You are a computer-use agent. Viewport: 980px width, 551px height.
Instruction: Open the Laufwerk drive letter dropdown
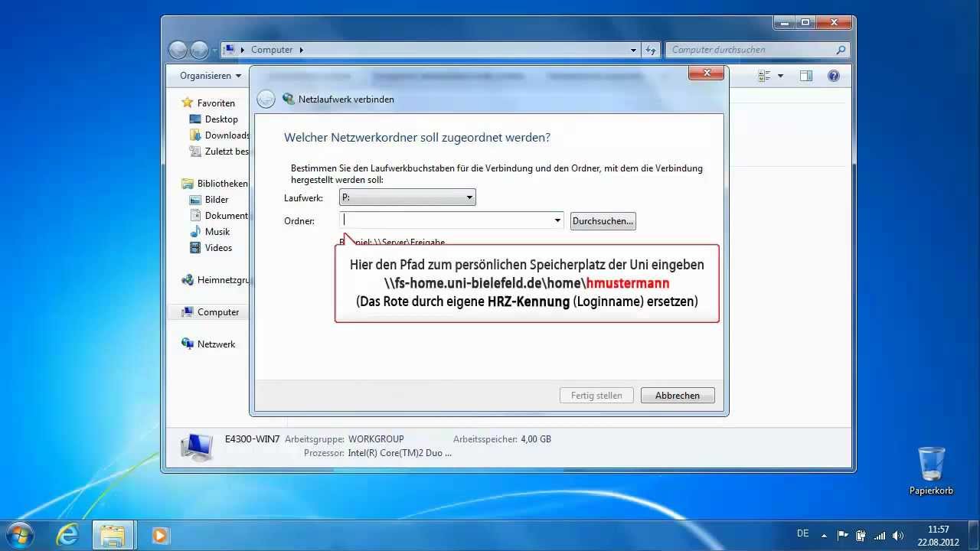click(x=407, y=197)
